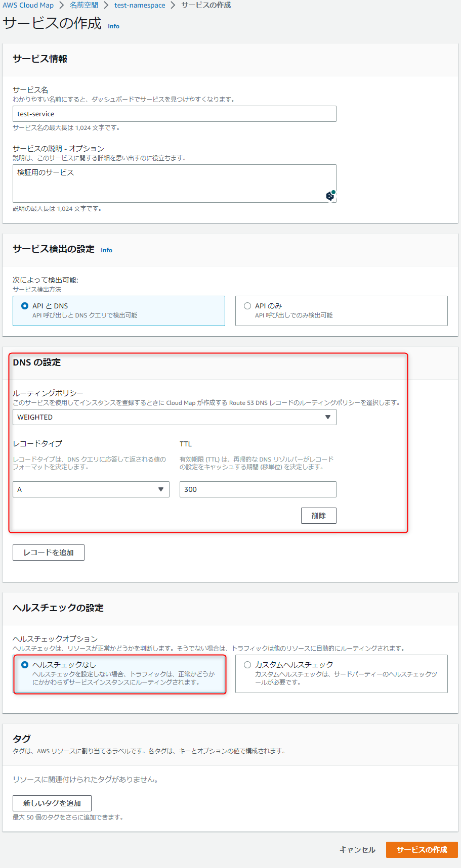Click the DNS の設定 section heading
Viewport: 461px width, 868px height.
[37, 362]
